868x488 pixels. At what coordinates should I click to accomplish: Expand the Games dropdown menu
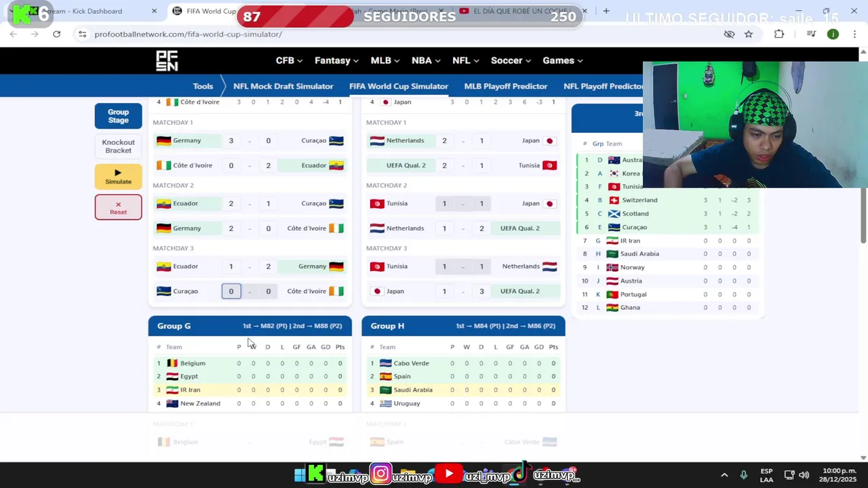pyautogui.click(x=562, y=60)
